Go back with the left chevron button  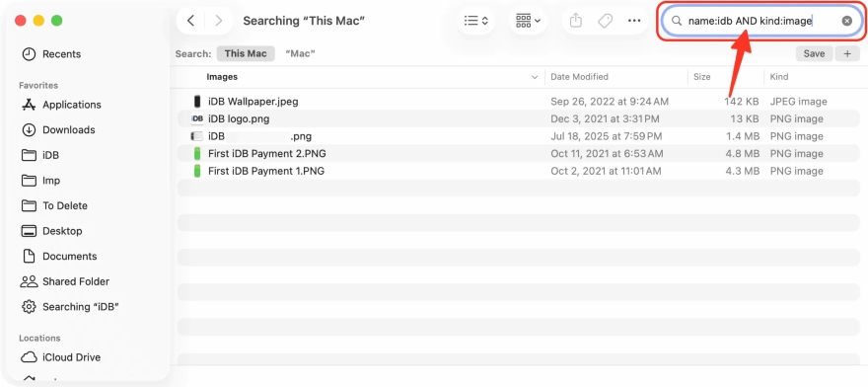190,21
